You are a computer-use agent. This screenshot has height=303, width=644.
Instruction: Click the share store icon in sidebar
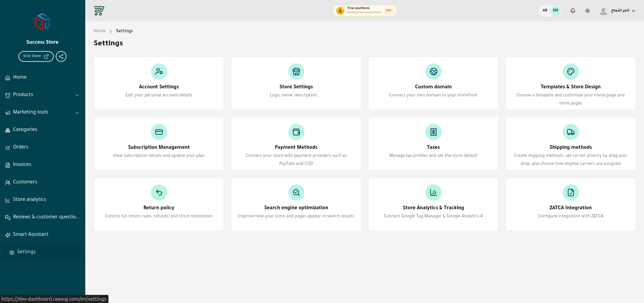[x=61, y=56]
